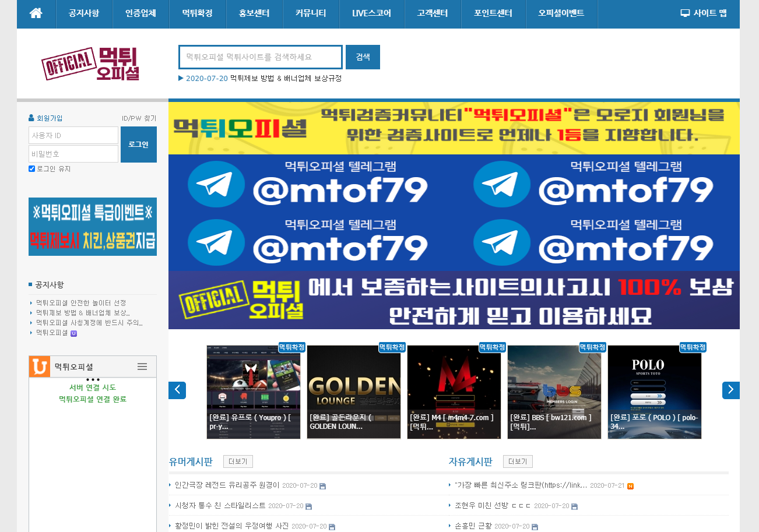Open the 홍보센터 menu
This screenshot has height=532, width=759.
(254, 13)
